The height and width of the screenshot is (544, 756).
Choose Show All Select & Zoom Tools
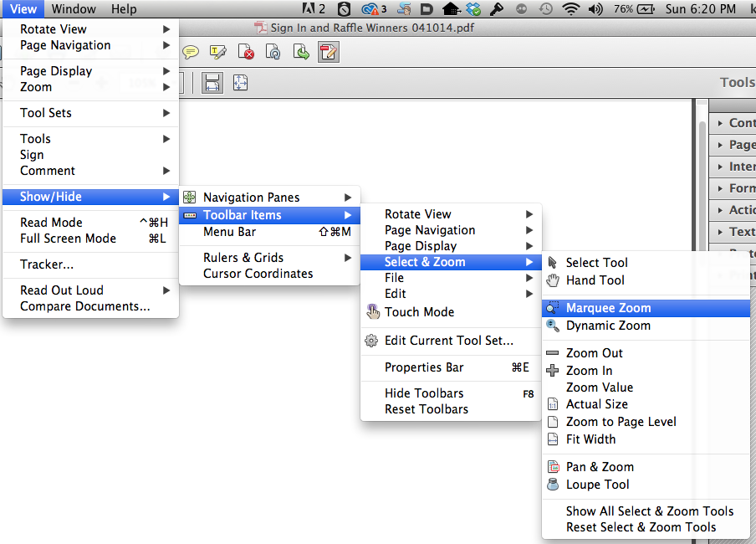(x=646, y=511)
